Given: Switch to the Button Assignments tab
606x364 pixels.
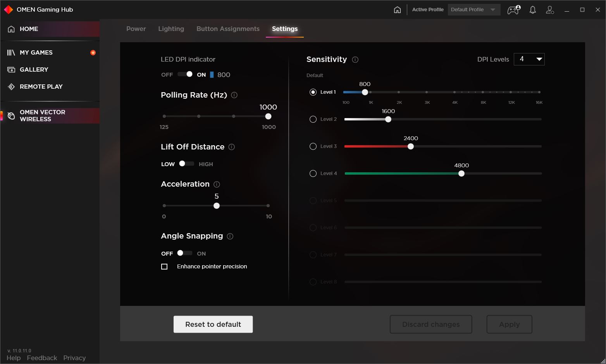Looking at the screenshot, I should click(x=228, y=29).
